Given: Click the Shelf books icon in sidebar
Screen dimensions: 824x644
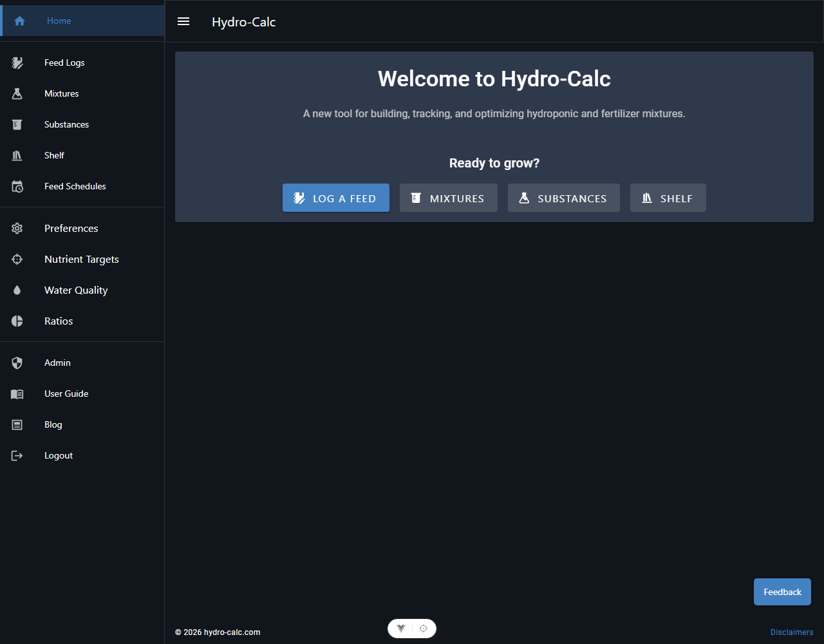Looking at the screenshot, I should point(17,155).
